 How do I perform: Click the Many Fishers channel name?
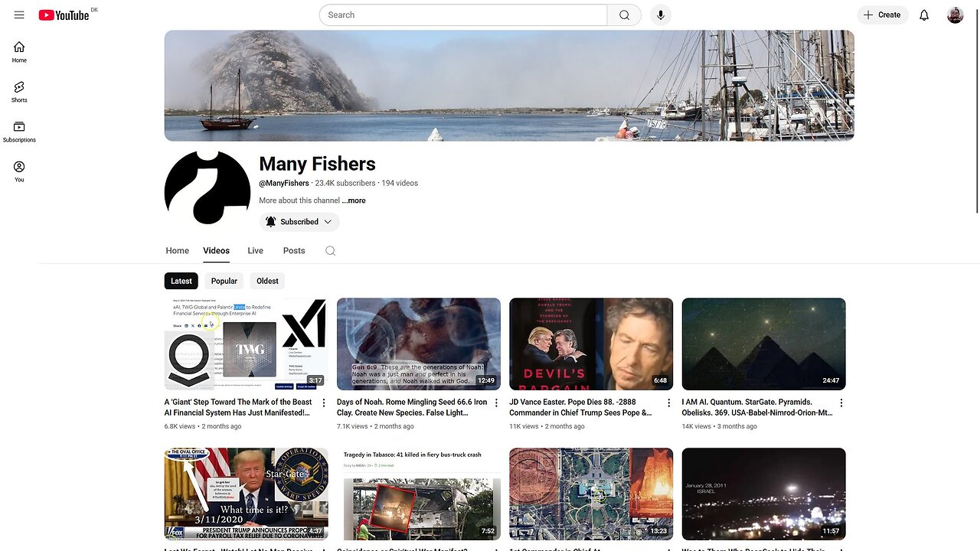(x=317, y=164)
